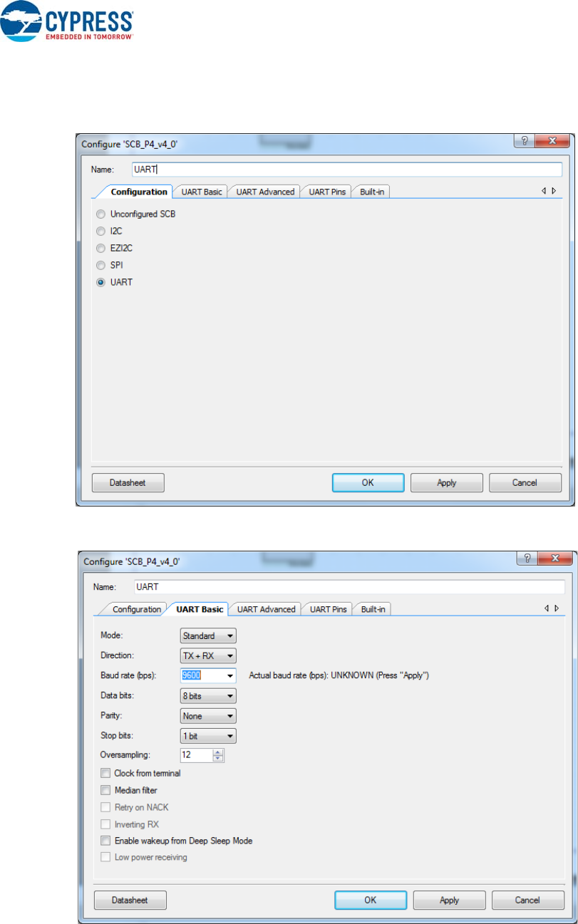Screen dimensions: 578x924
Task: Select the I2C radio button
Action: (x=101, y=231)
